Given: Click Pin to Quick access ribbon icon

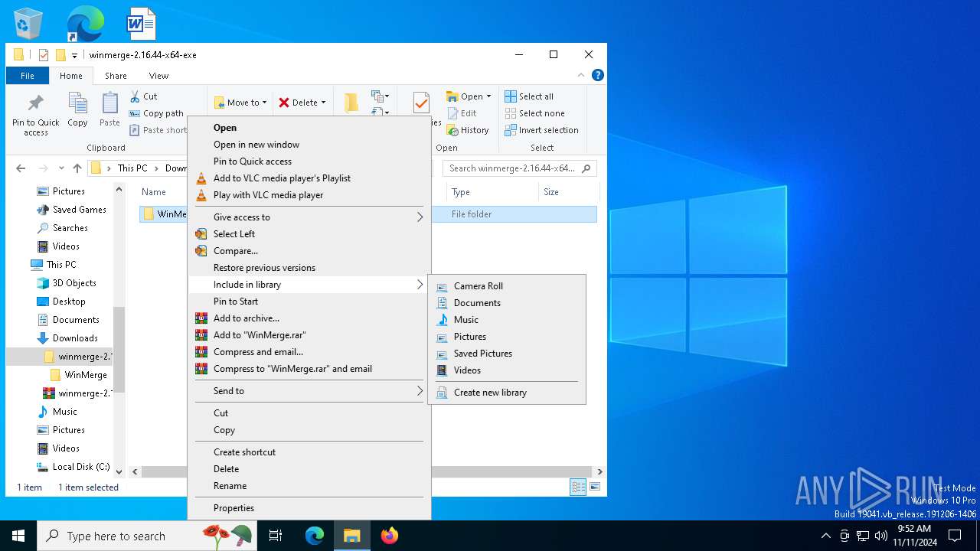Looking at the screenshot, I should point(36,116).
